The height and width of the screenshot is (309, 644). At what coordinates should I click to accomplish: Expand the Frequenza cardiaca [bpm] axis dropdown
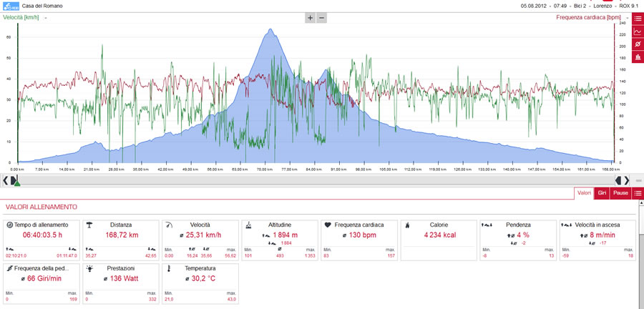628,18
